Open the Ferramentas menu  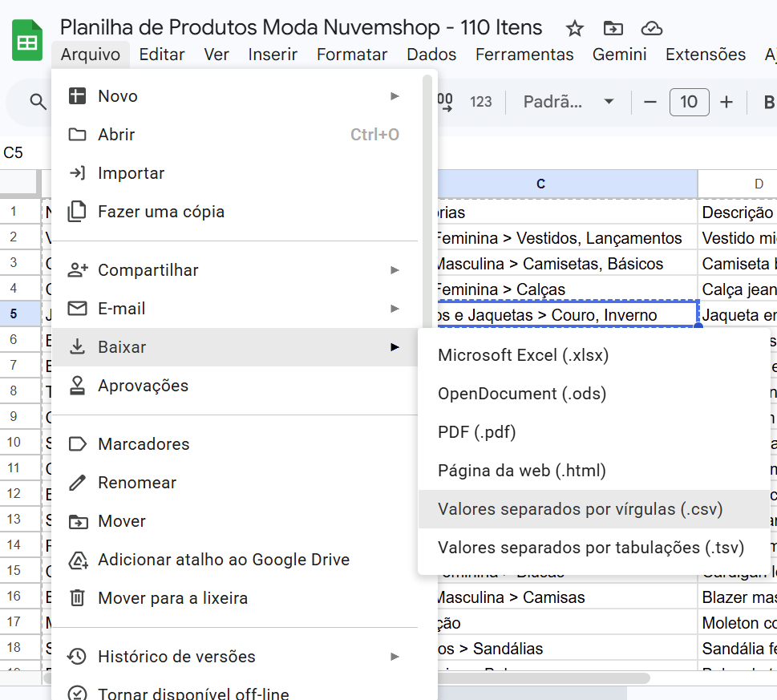click(524, 55)
